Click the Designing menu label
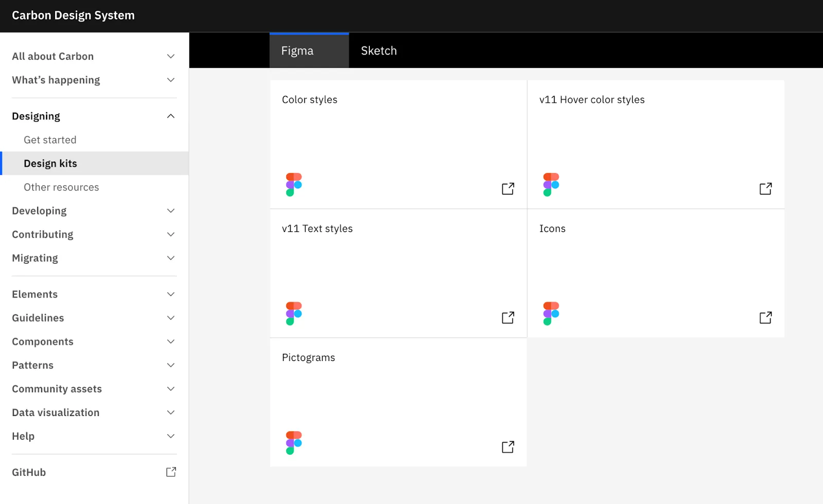This screenshot has width=823, height=504. point(36,116)
